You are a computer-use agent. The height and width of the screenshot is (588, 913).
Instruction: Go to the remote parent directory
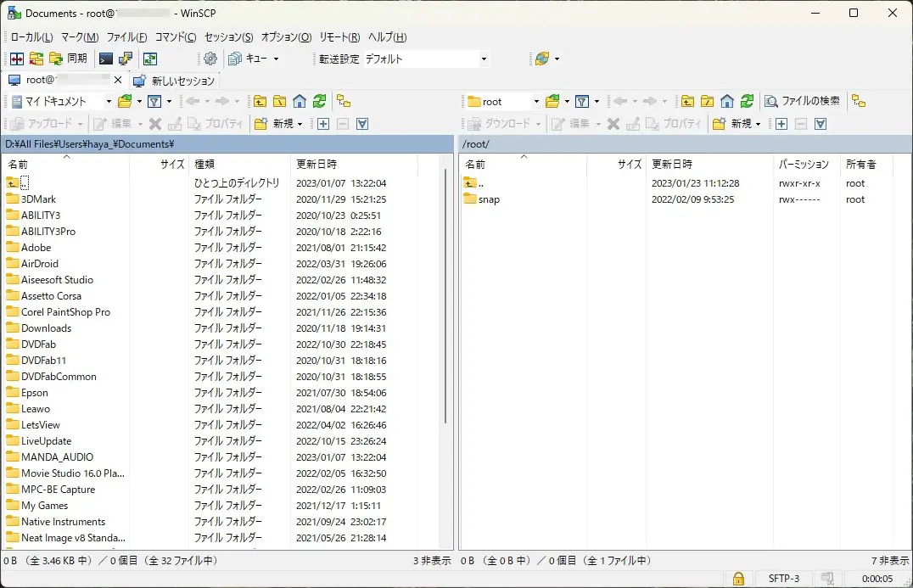pyautogui.click(x=687, y=101)
